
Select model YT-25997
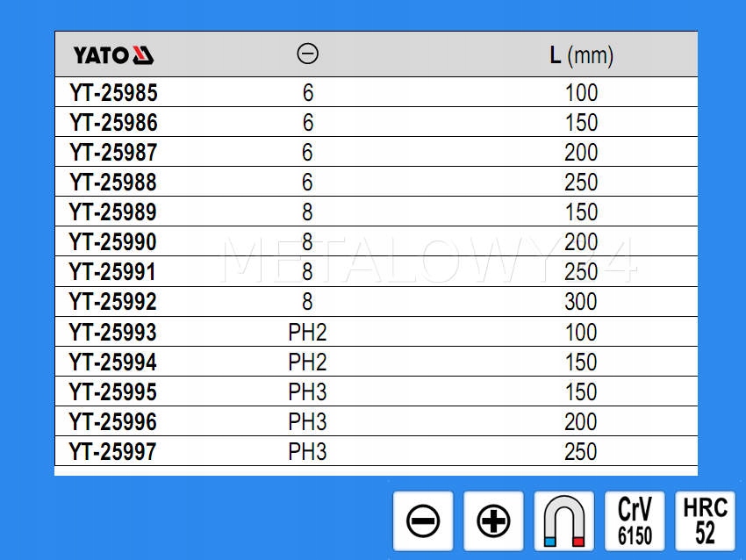pyautogui.click(x=113, y=451)
